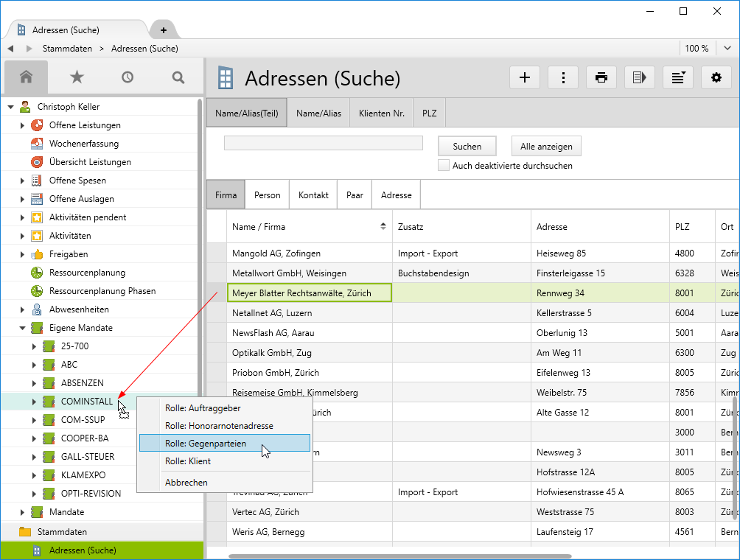Click the Alle anzeigen button
The image size is (740, 560).
click(x=546, y=147)
